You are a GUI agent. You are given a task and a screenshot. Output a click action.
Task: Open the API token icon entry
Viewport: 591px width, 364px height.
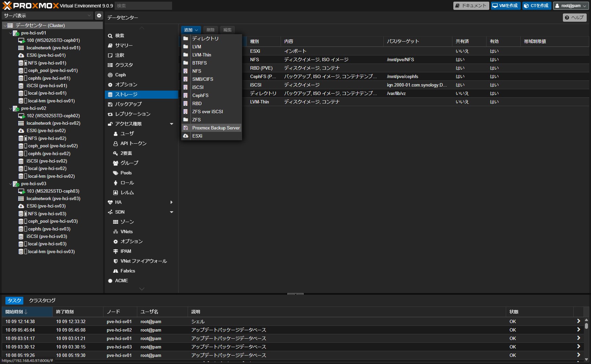point(116,144)
